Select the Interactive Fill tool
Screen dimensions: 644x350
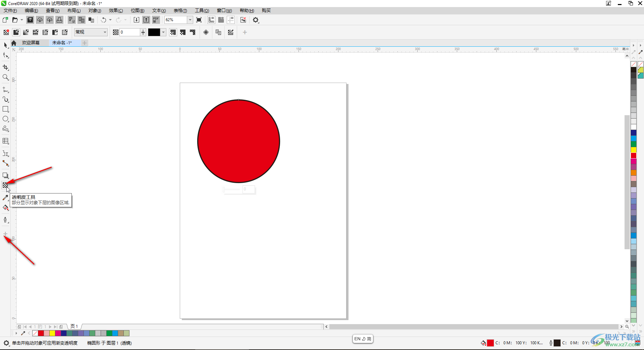(5, 208)
